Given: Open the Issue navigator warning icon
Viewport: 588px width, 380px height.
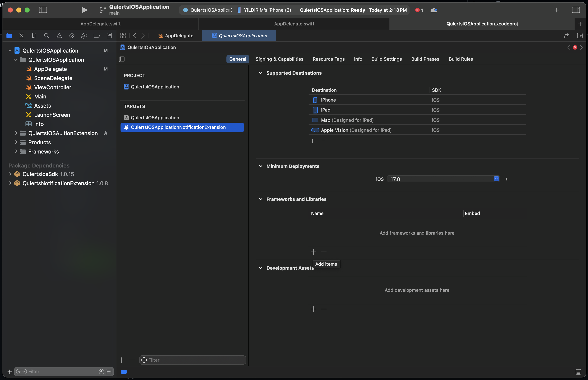Looking at the screenshot, I should pyautogui.click(x=59, y=36).
